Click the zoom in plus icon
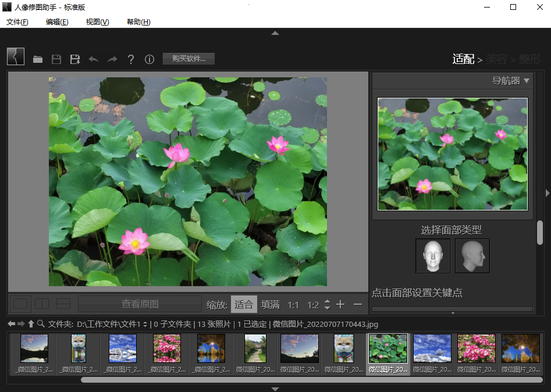This screenshot has height=392, width=551. coord(340,305)
